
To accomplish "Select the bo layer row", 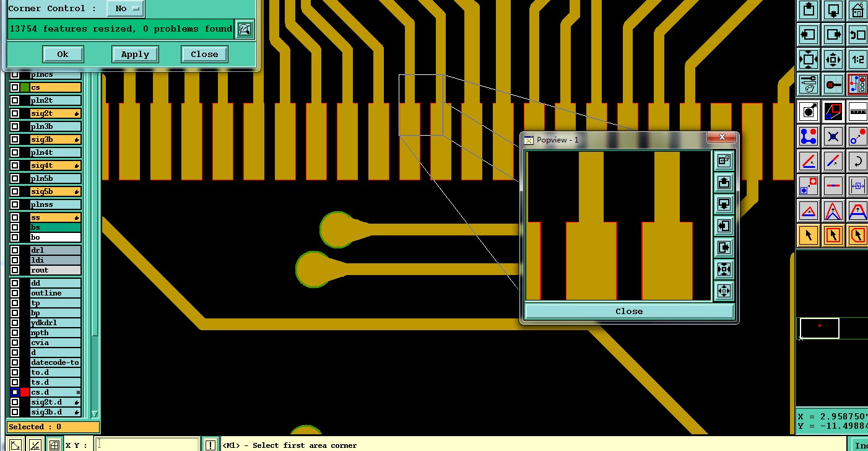I will click(x=56, y=237).
